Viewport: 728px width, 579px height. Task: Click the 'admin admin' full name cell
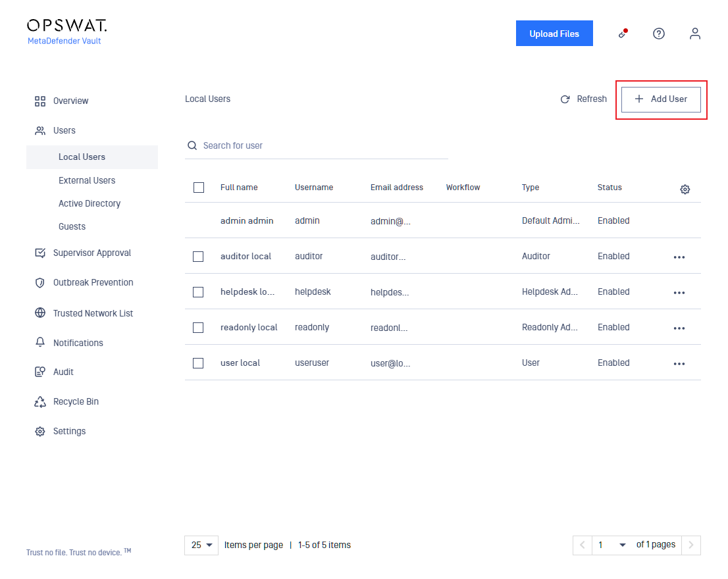(x=247, y=221)
